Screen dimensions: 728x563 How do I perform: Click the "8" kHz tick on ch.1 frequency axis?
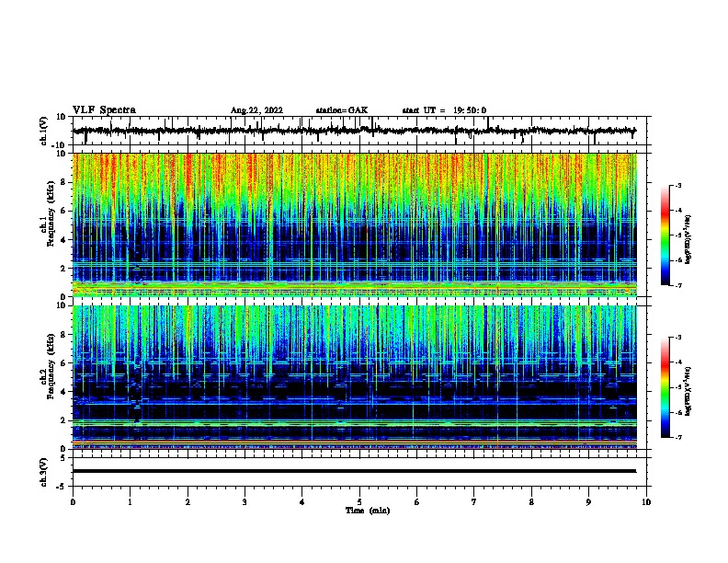click(63, 182)
